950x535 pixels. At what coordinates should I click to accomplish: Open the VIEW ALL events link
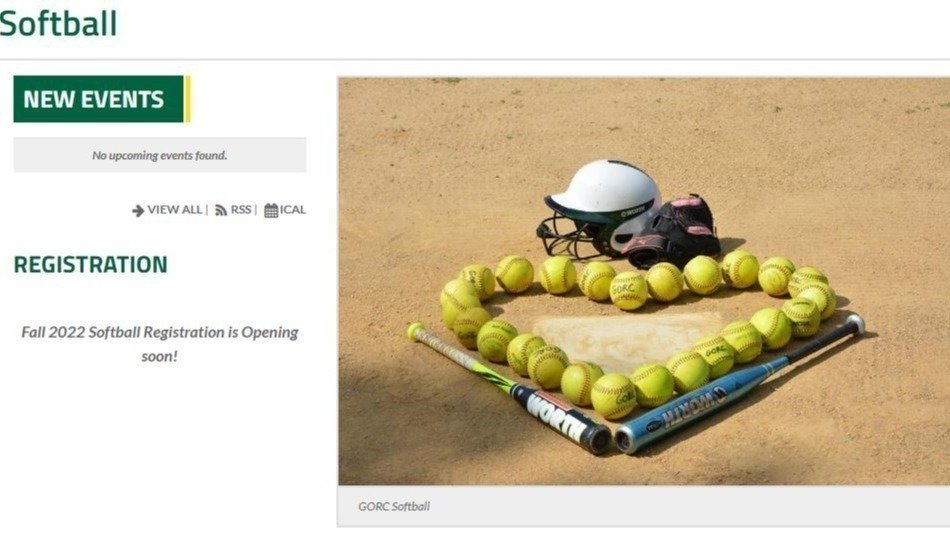[x=174, y=210]
